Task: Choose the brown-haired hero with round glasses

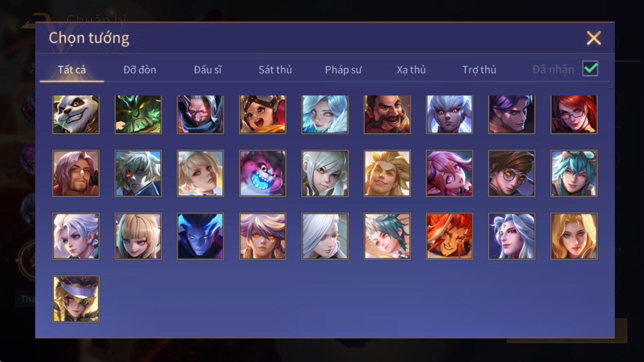Action: 512,173
